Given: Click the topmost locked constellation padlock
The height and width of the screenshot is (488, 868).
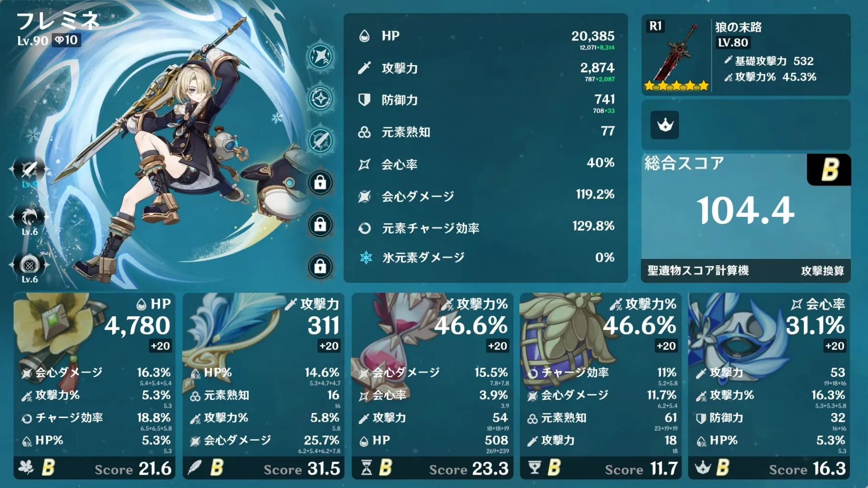Looking at the screenshot, I should tap(321, 183).
